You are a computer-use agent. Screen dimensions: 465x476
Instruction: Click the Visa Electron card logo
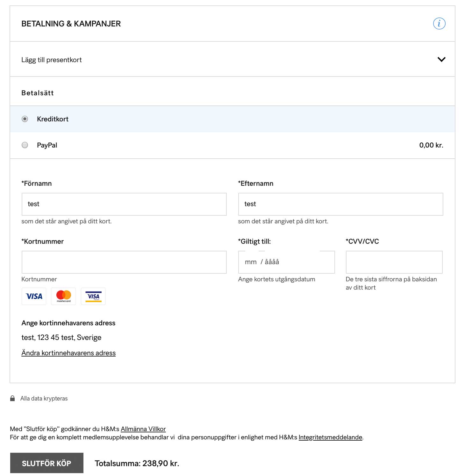tap(93, 296)
